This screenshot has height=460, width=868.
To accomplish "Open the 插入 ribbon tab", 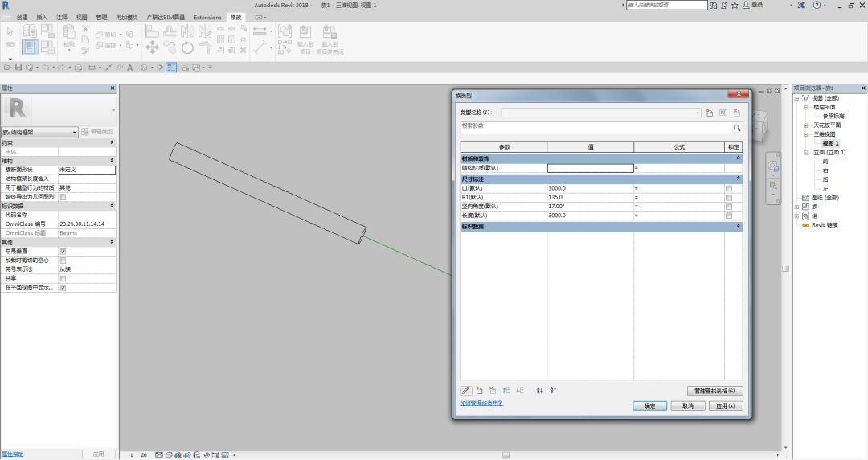I will point(42,17).
